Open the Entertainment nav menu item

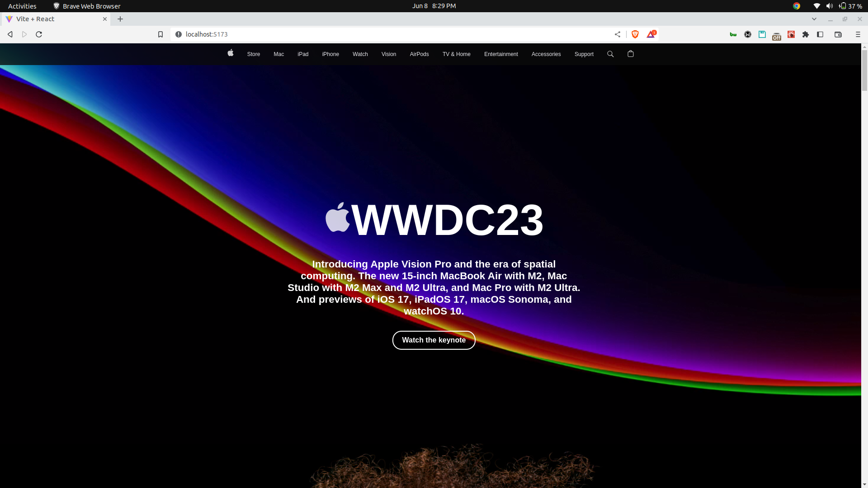pos(501,54)
